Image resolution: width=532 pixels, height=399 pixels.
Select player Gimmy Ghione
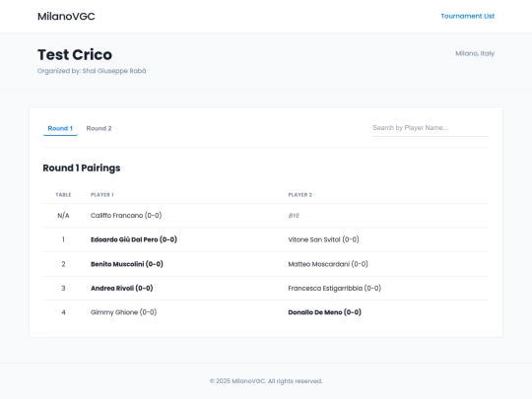tap(123, 312)
